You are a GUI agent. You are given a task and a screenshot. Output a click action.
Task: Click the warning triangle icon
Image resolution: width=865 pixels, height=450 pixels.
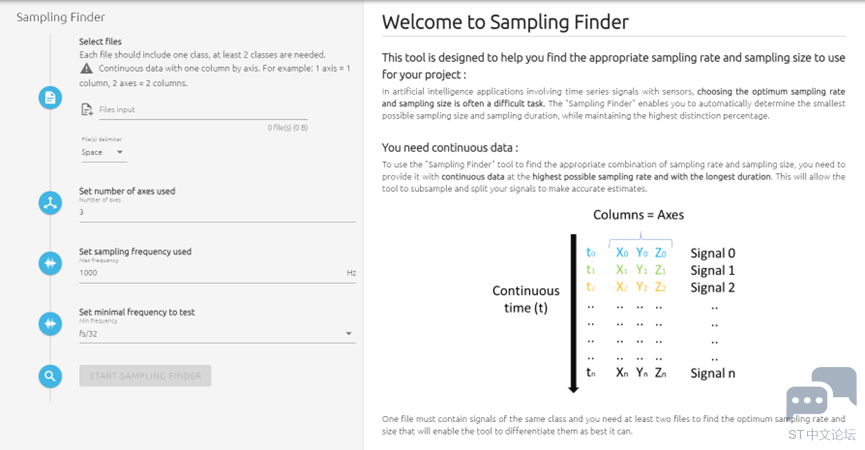point(87,68)
